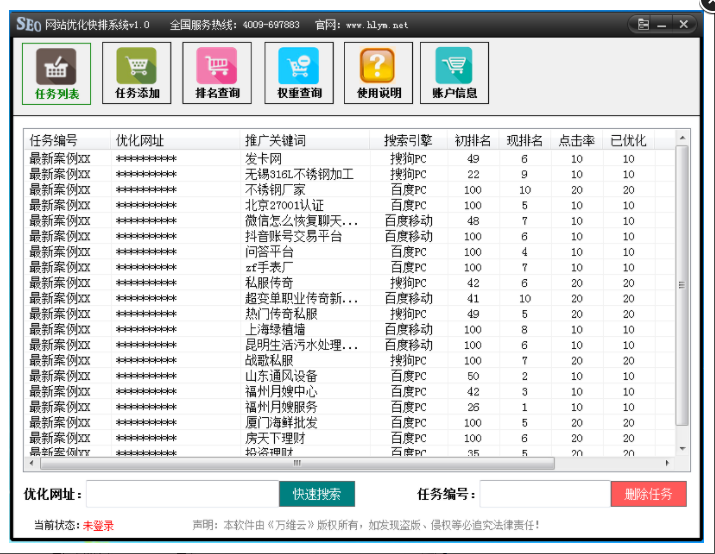This screenshot has width=715, height=554.
Task: Sort by 推广关键词 column header
Action: [x=275, y=140]
